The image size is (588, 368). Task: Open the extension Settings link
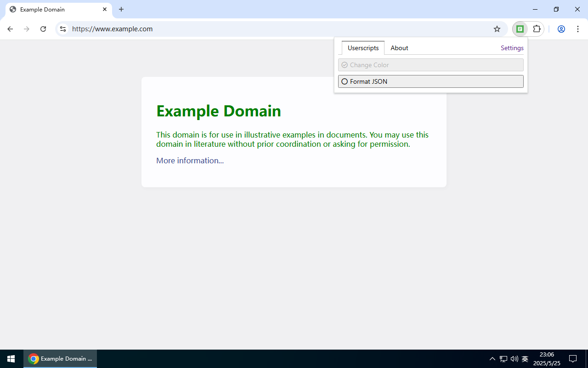[512, 48]
